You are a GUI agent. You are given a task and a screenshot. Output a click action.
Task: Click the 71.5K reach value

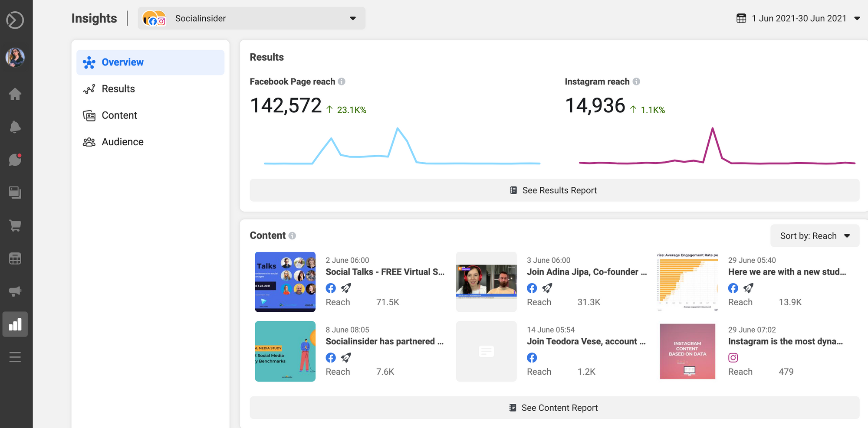click(x=388, y=302)
